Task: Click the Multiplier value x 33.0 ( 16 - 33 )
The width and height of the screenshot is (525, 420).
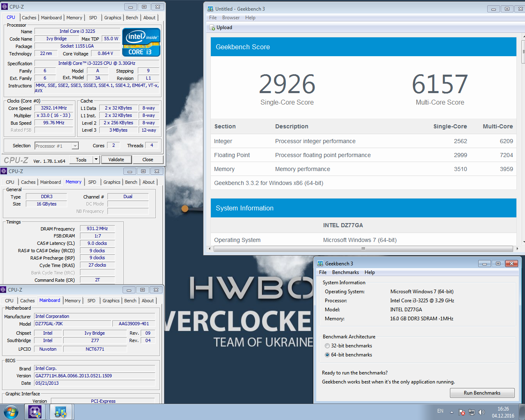Action: [54, 116]
